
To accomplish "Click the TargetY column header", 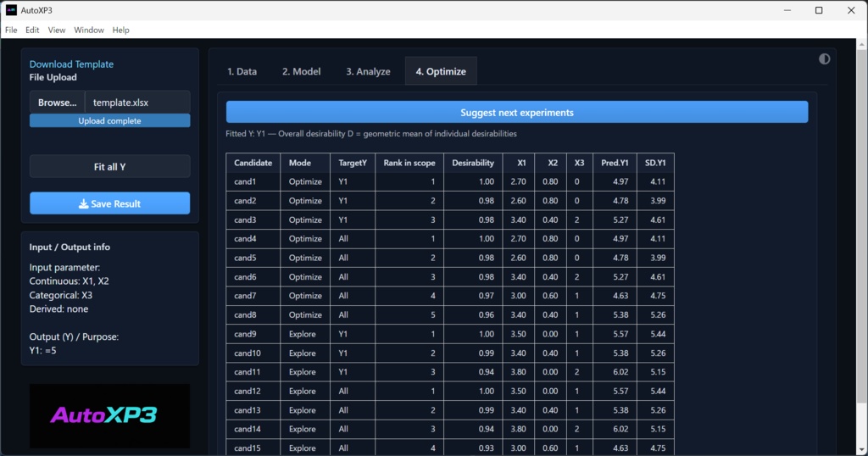I will (353, 163).
